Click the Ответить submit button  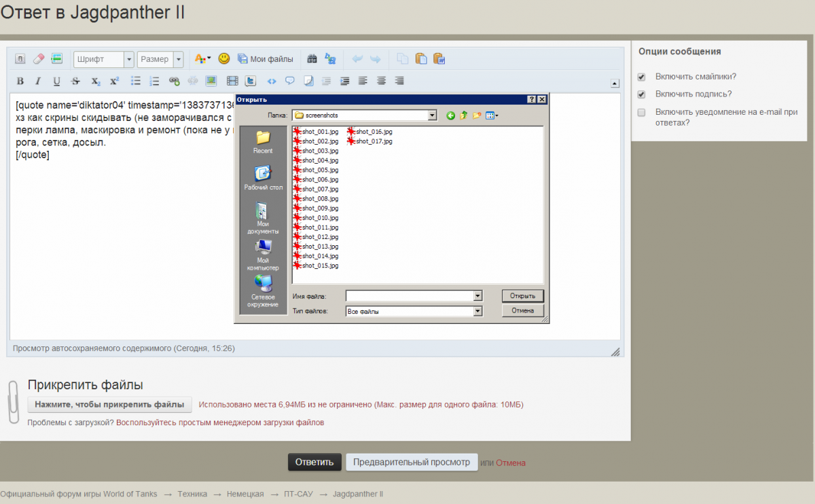314,462
